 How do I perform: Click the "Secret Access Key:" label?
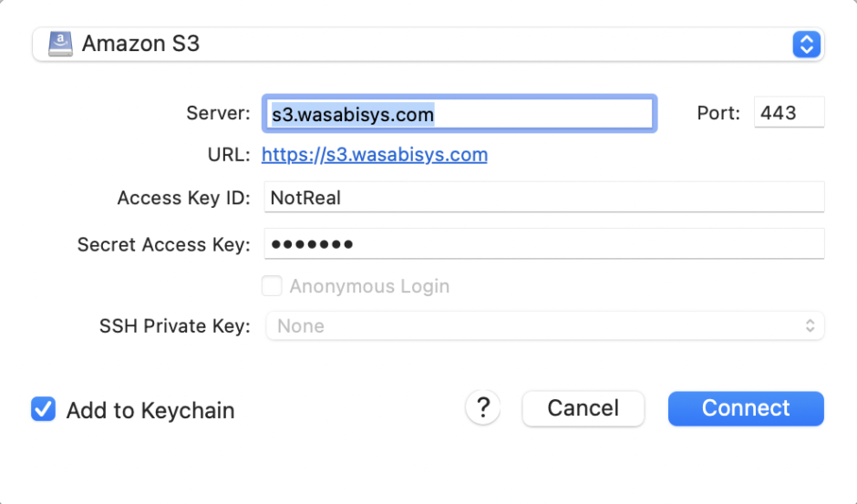pyautogui.click(x=163, y=244)
